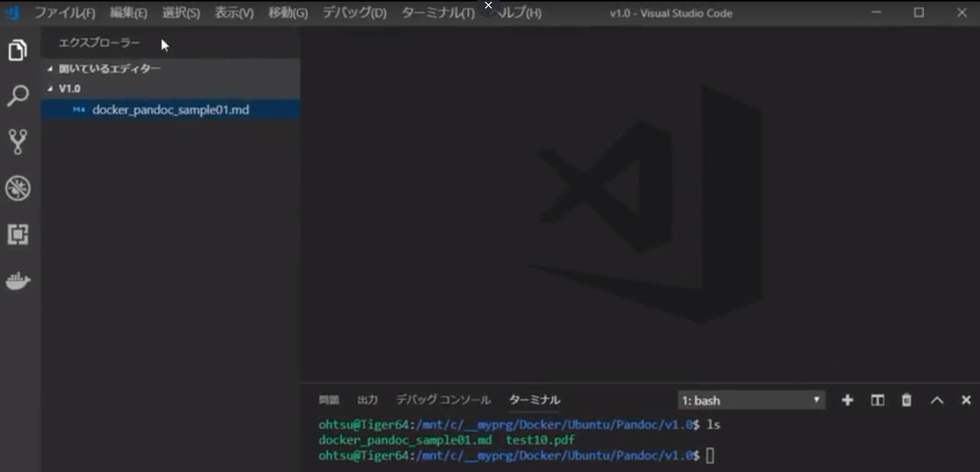Kill terminal with trash icon
This screenshot has height=472, width=980.
coord(907,400)
